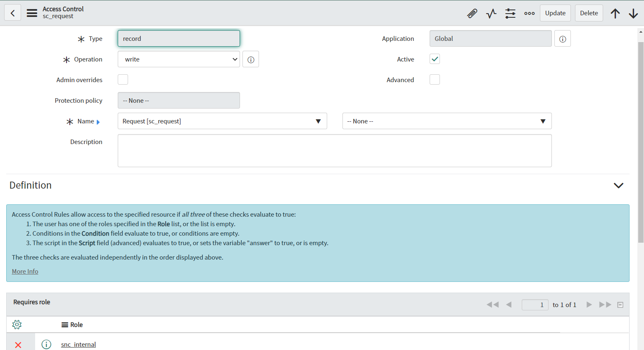Click the back arrow icon
This screenshot has width=644, height=350.
pyautogui.click(x=12, y=12)
